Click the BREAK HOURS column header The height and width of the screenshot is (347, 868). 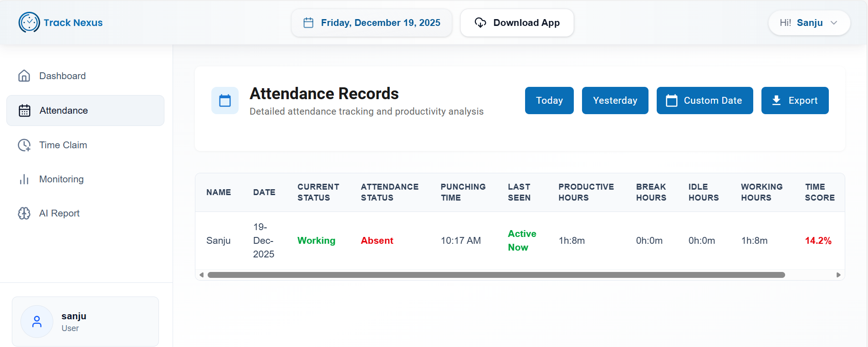point(651,192)
